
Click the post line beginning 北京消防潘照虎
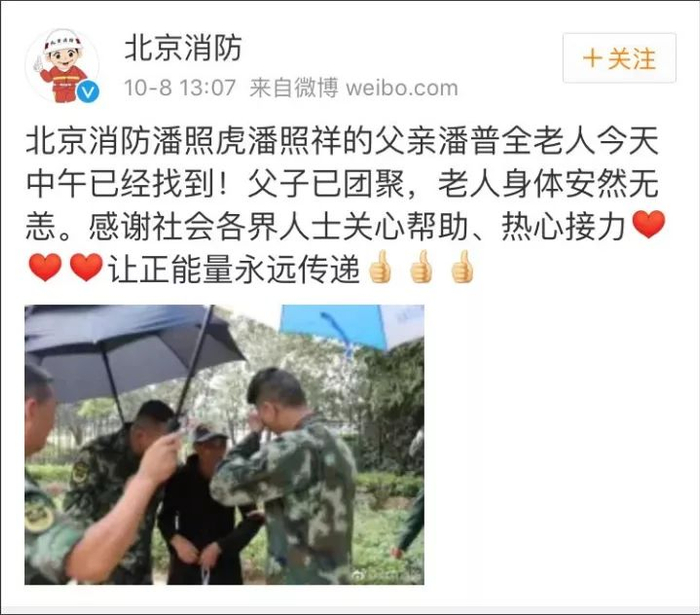tap(342, 141)
